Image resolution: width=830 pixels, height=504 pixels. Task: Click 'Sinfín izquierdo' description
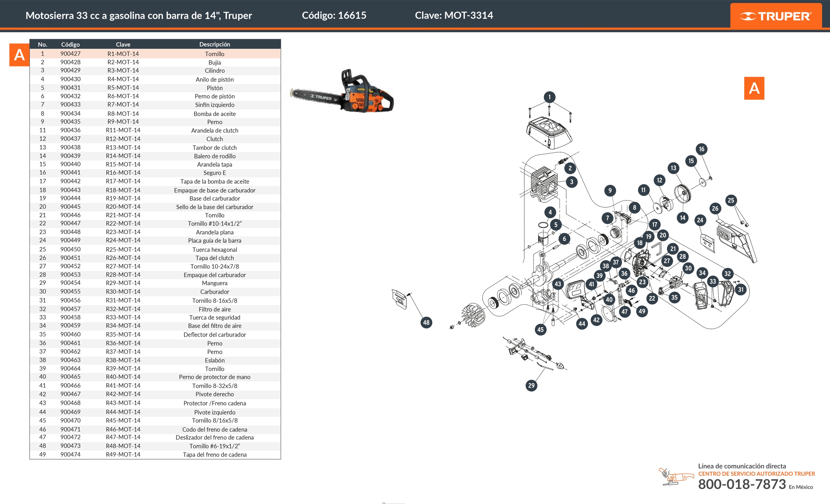point(215,105)
